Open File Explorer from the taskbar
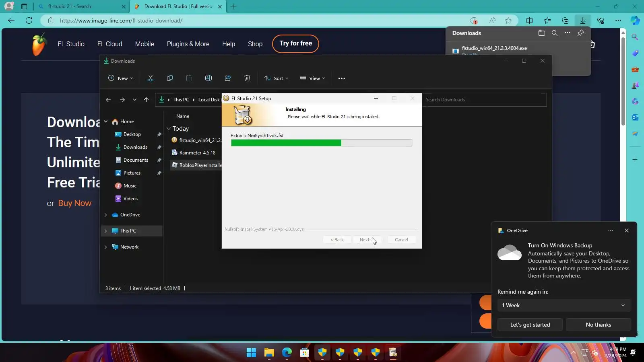 pos(269,353)
